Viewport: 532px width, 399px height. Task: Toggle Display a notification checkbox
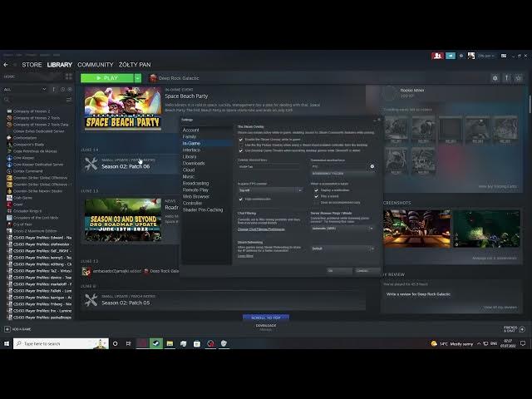pyautogui.click(x=316, y=190)
